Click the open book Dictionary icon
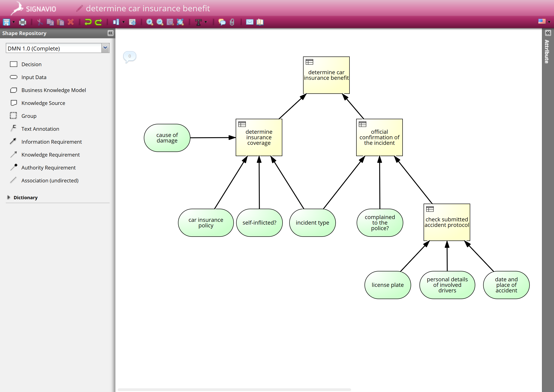 [x=260, y=22]
